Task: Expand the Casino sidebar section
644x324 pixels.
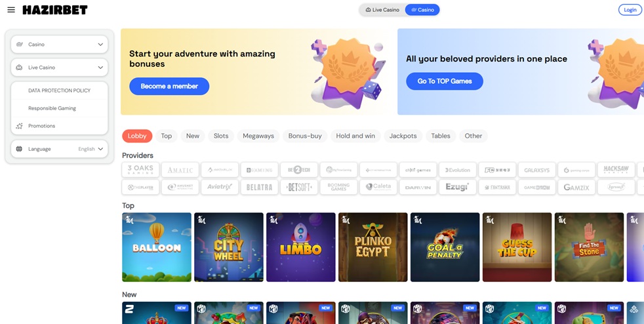Action: (x=60, y=45)
